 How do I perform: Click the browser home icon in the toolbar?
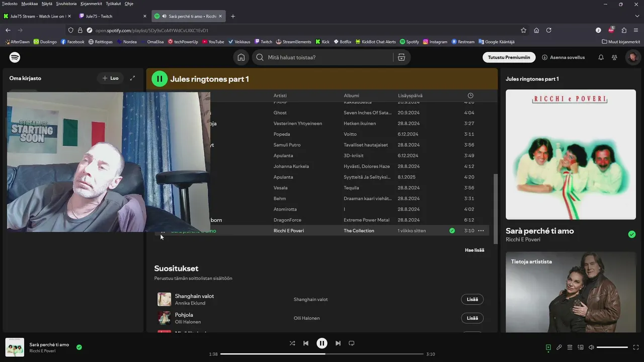click(x=536, y=30)
